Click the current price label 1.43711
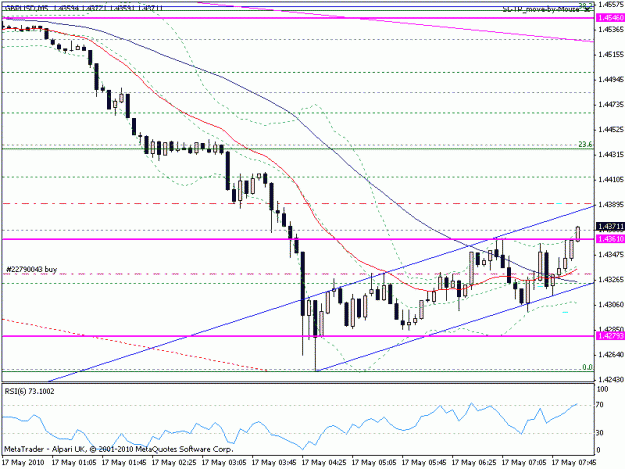625x469 pixels. pyautogui.click(x=610, y=226)
